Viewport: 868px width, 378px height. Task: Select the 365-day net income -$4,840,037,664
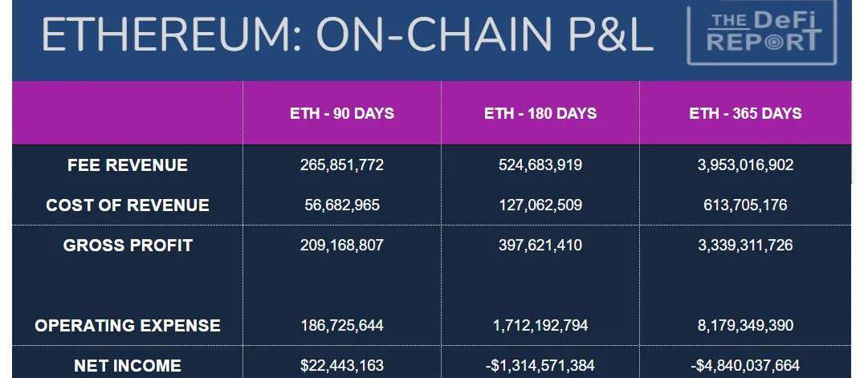pyautogui.click(x=745, y=366)
